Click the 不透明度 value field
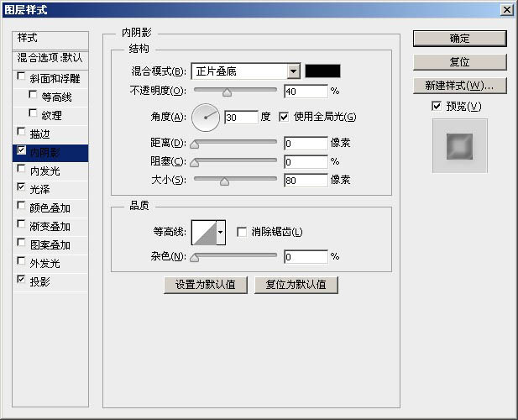Image resolution: width=518 pixels, height=420 pixels. pos(306,92)
